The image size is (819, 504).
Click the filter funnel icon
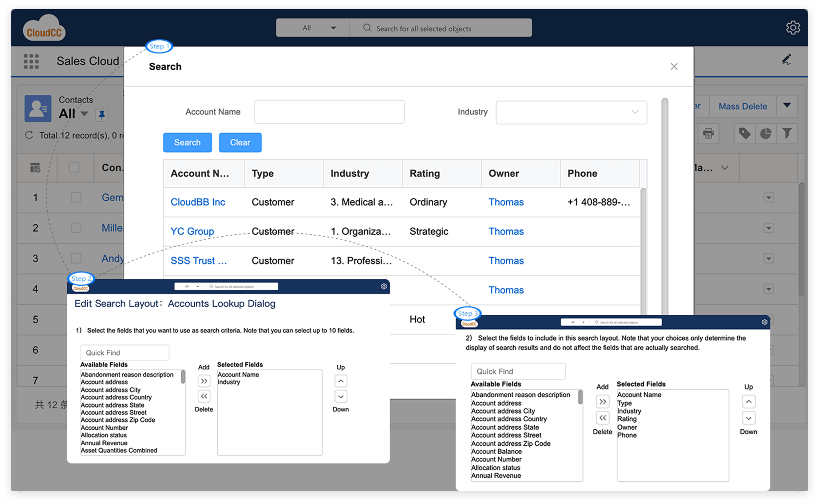pos(787,134)
